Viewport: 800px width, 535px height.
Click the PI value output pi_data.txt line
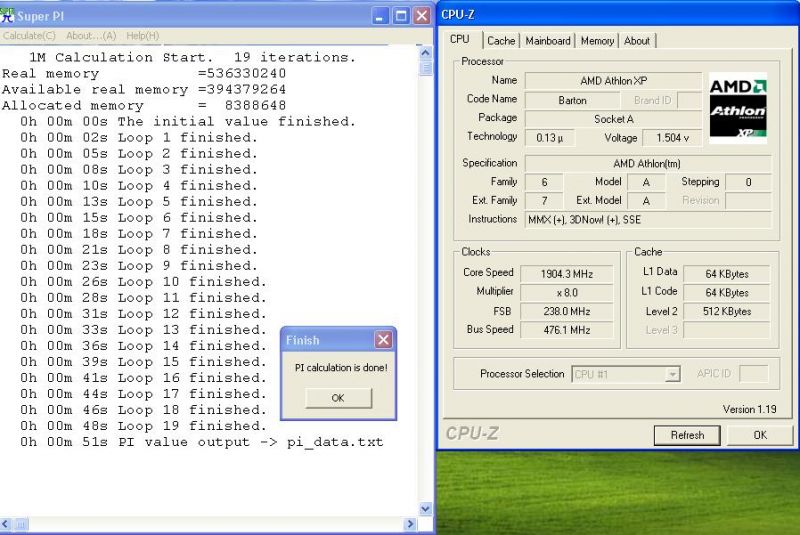tap(202, 442)
